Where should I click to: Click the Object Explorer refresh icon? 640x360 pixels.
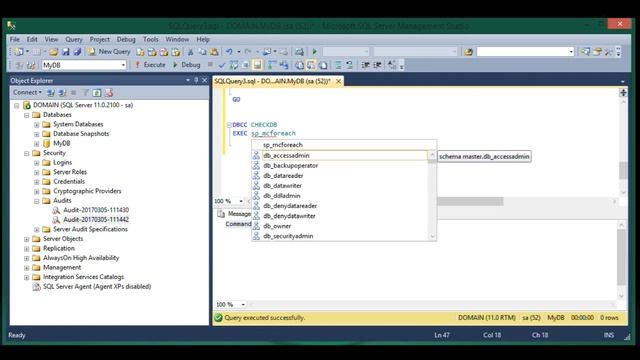pos(97,93)
